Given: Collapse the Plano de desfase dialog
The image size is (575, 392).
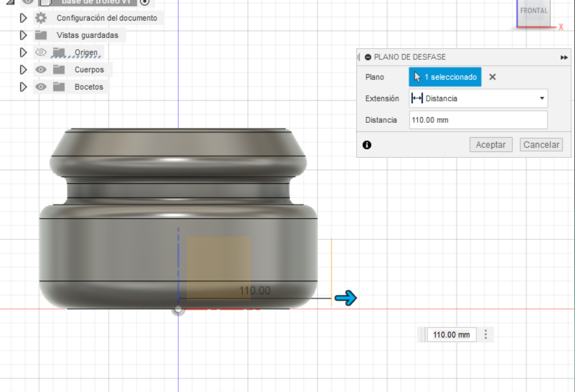Looking at the screenshot, I should (x=368, y=57).
